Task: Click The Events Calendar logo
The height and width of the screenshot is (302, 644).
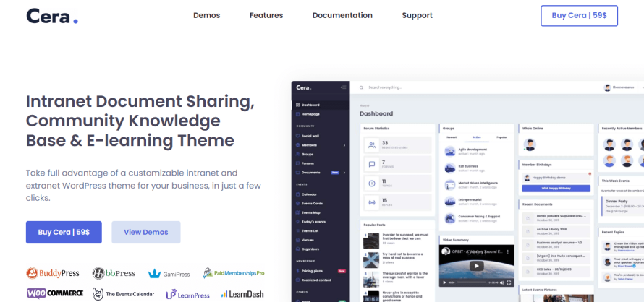Action: pos(123,294)
